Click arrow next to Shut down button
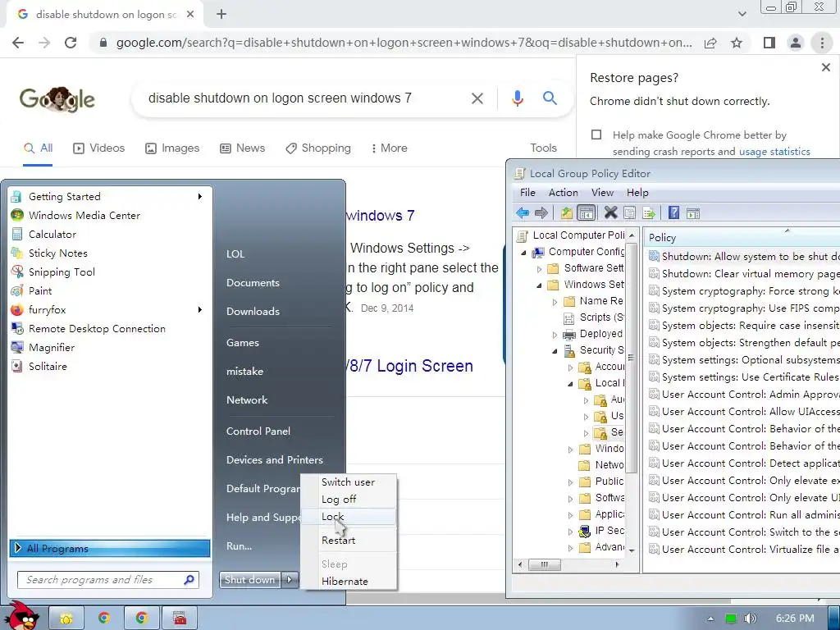Viewport: 840px width, 630px height. tap(290, 580)
